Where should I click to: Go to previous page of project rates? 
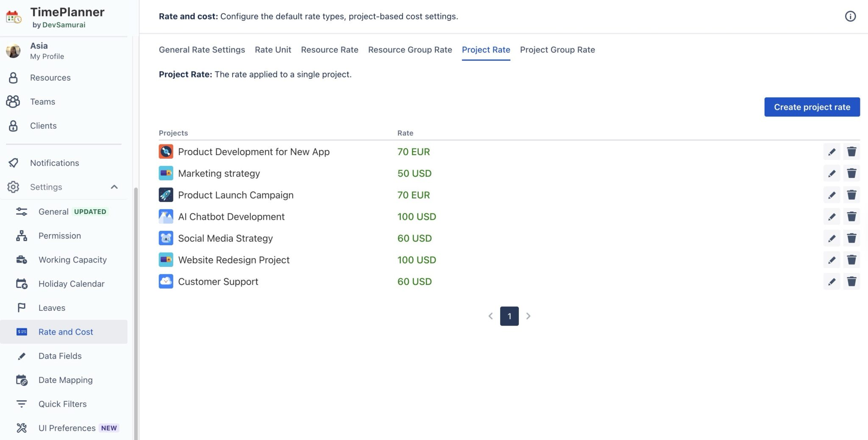click(x=490, y=316)
